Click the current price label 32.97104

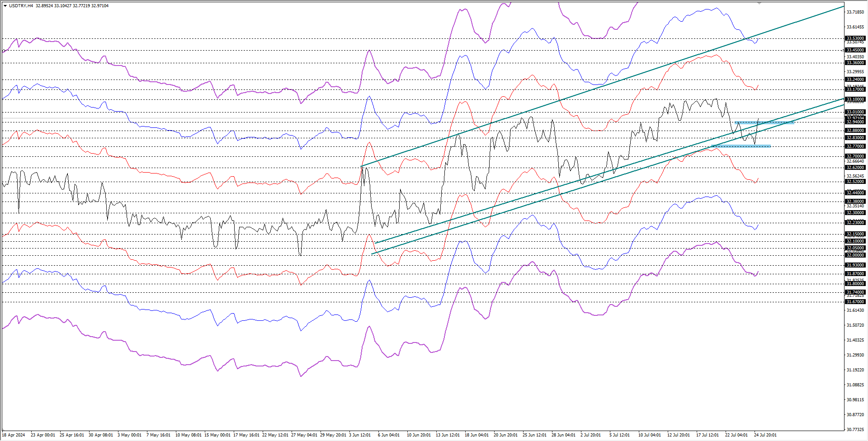tap(855, 118)
